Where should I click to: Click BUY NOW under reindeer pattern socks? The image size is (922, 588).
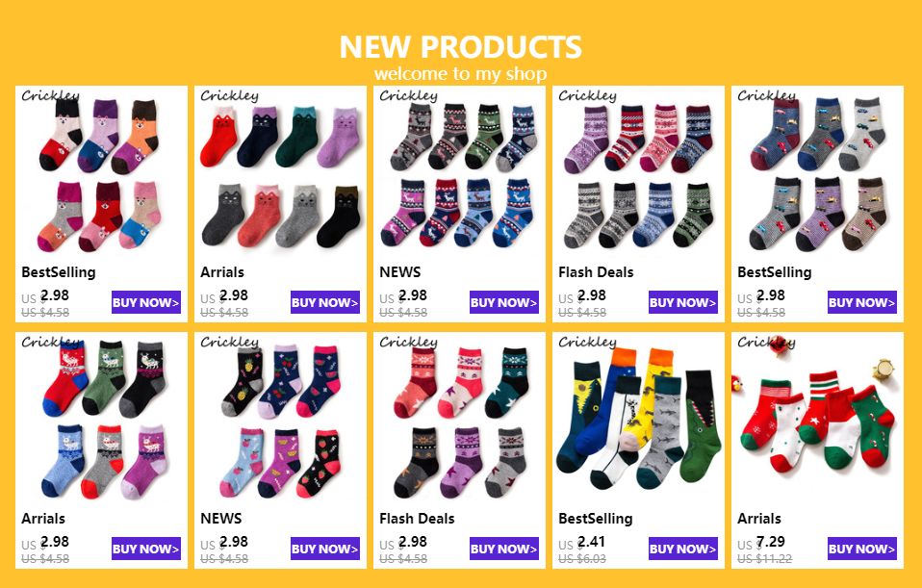(x=504, y=302)
